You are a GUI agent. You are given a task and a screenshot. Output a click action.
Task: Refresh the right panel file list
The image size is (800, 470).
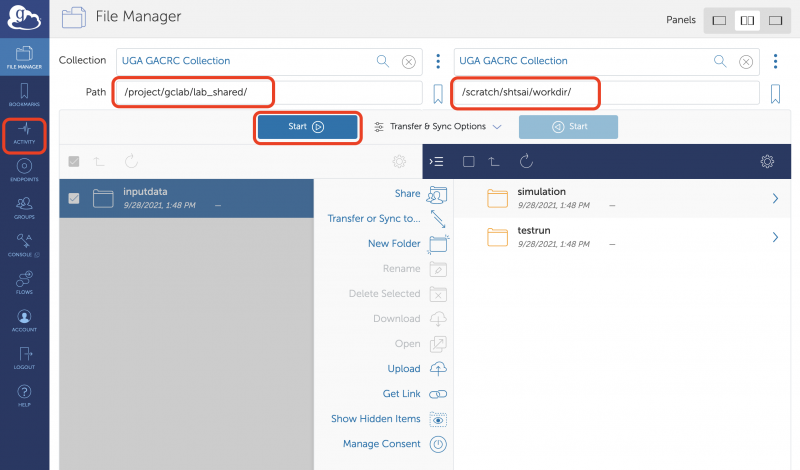coord(526,161)
